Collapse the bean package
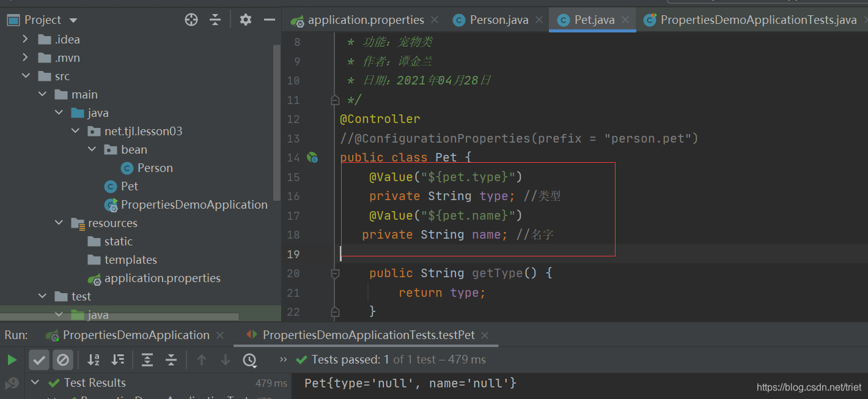 coord(92,149)
